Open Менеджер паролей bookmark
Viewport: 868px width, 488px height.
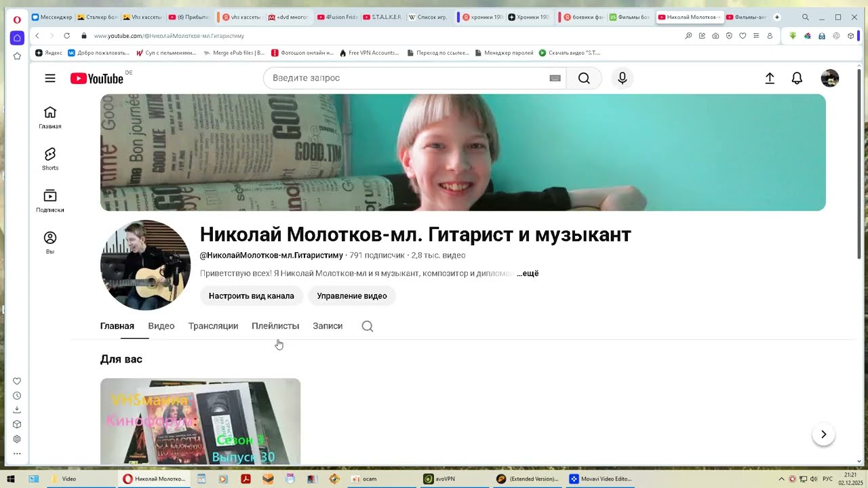(505, 52)
